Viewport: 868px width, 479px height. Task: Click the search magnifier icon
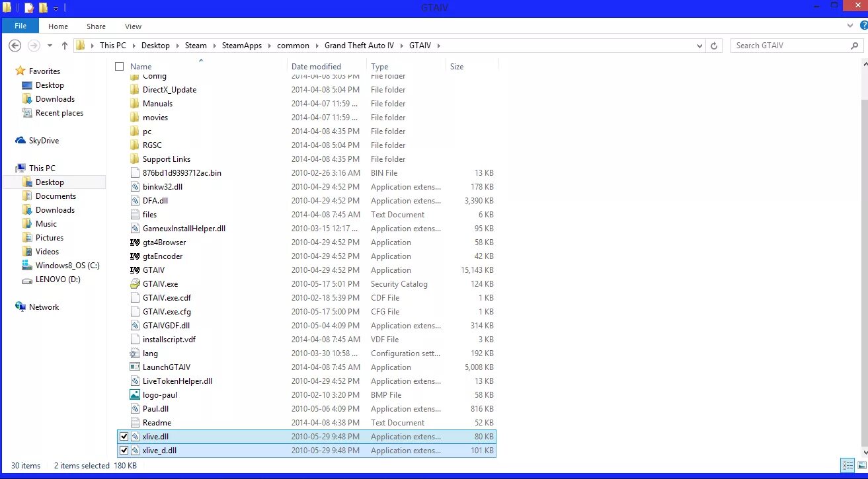coord(854,46)
